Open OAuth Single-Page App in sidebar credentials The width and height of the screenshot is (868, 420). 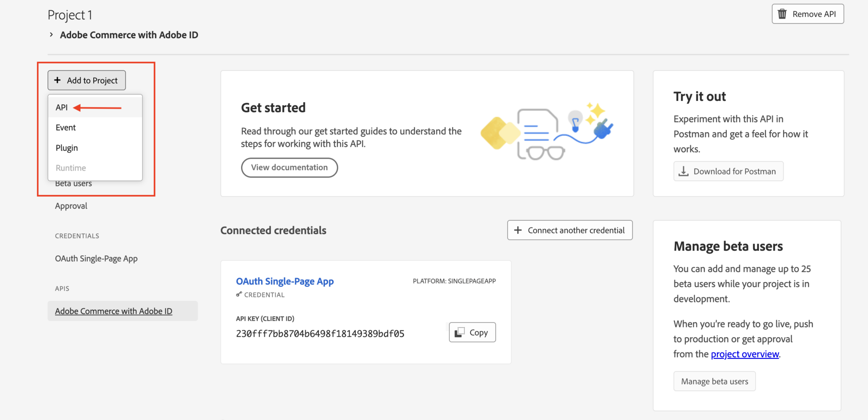pos(96,258)
